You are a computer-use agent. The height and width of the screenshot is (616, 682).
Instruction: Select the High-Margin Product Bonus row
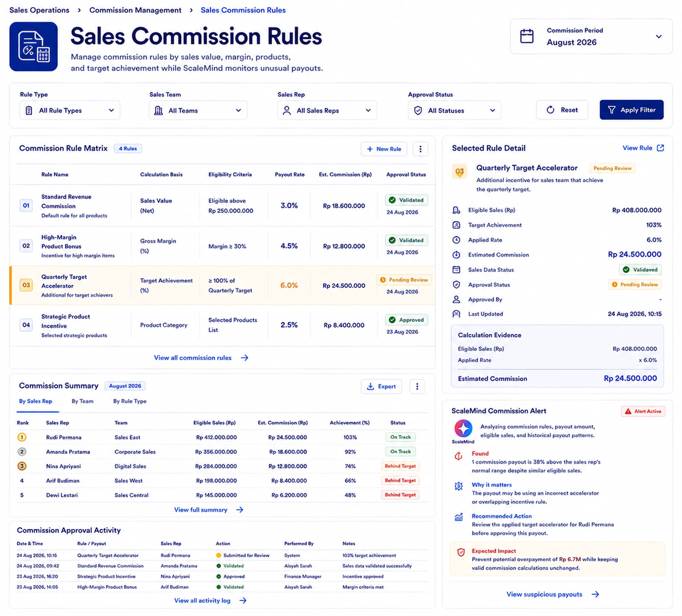pos(222,246)
